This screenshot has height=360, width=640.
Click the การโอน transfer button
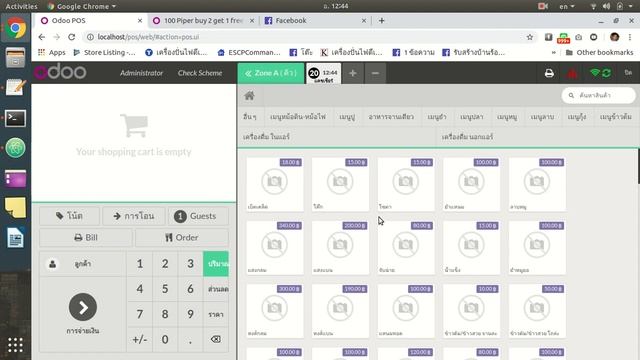click(133, 216)
